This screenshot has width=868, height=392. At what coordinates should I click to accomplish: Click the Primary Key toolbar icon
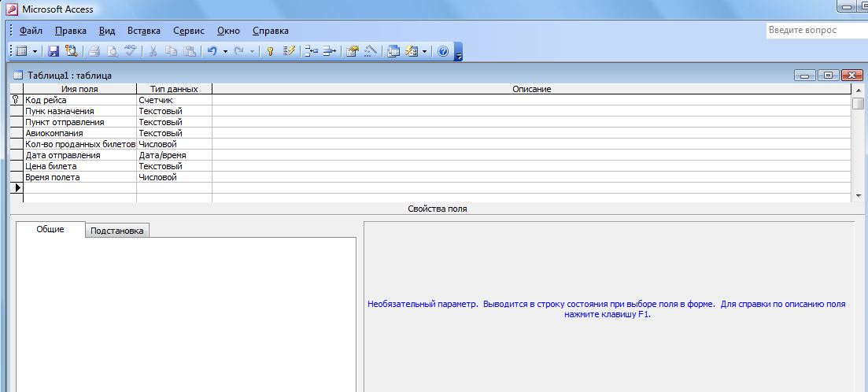click(x=271, y=51)
